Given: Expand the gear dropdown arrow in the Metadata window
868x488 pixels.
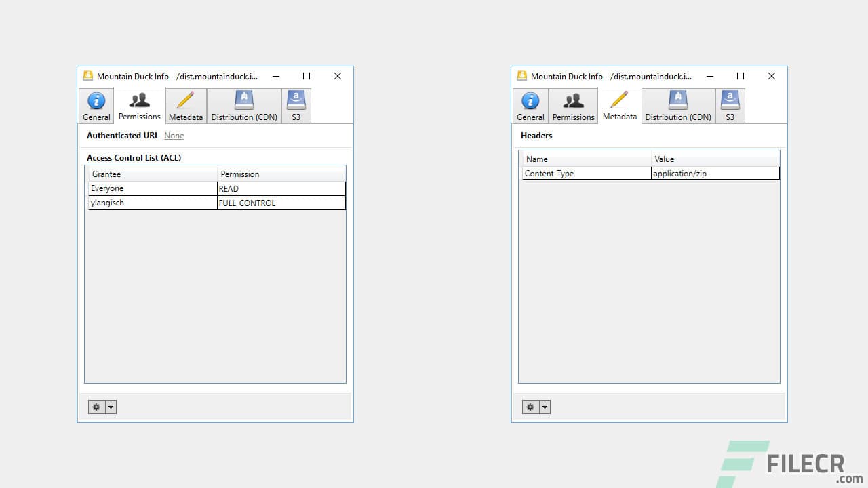Looking at the screenshot, I should click(545, 407).
